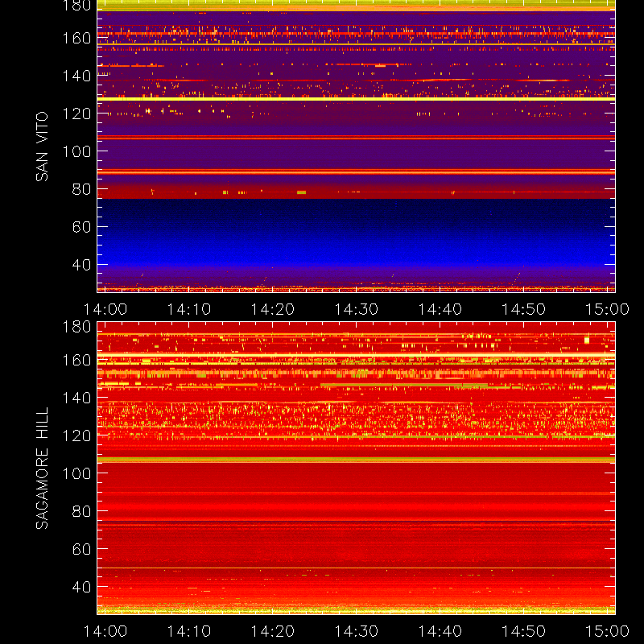644x644 pixels.
Task: Click 14:50 time label under San Vito plot
Action: pyautogui.click(x=524, y=309)
